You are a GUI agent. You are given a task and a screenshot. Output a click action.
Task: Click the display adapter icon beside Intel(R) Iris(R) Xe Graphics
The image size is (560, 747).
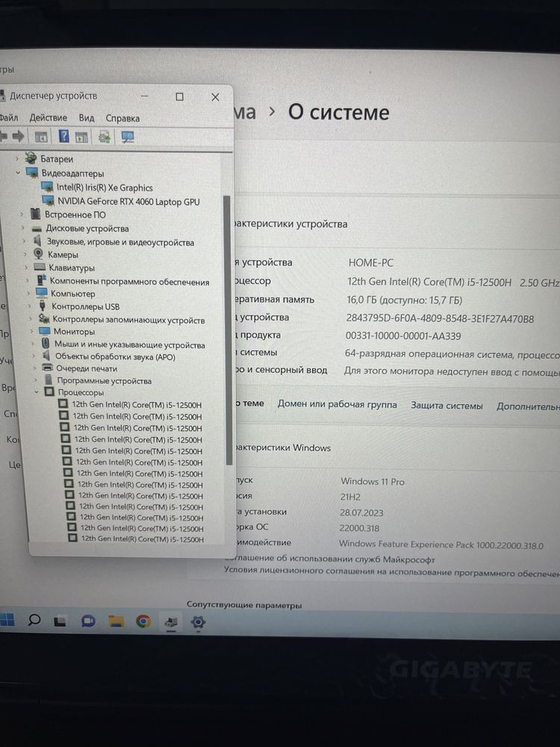coord(47,187)
